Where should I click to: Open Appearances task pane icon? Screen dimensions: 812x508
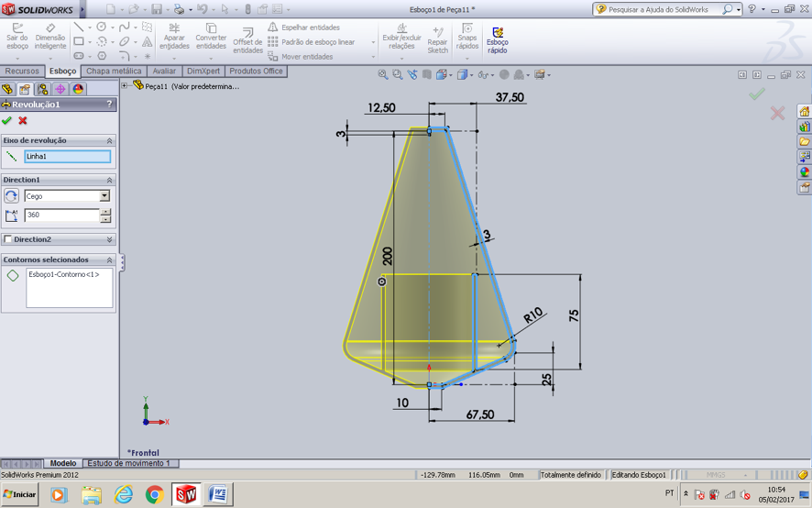pyautogui.click(x=805, y=172)
